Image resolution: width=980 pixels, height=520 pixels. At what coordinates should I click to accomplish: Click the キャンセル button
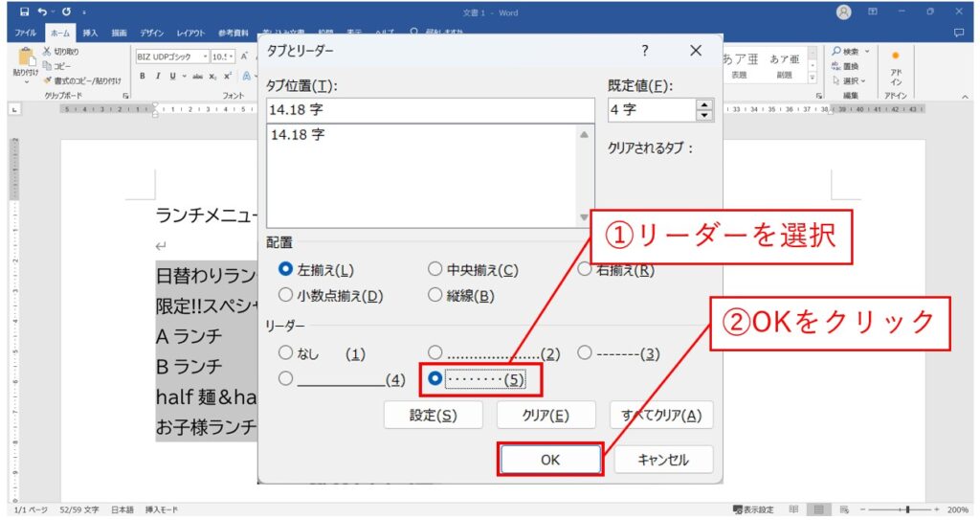pyautogui.click(x=663, y=460)
